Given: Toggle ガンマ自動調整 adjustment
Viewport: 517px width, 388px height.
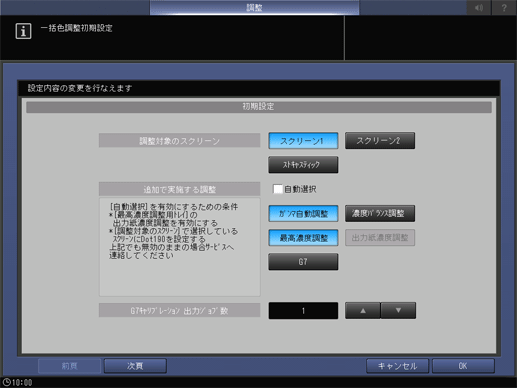Looking at the screenshot, I should coord(303,213).
